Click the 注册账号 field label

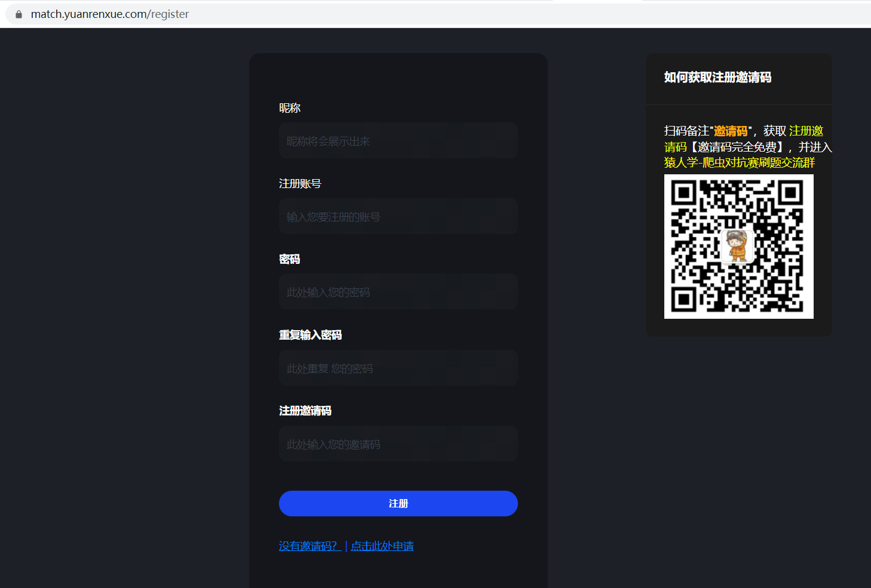(x=300, y=184)
